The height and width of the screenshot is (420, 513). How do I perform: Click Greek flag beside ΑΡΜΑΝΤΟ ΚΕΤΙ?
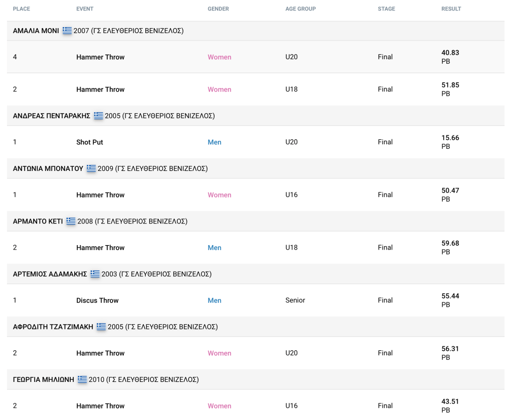coord(71,221)
